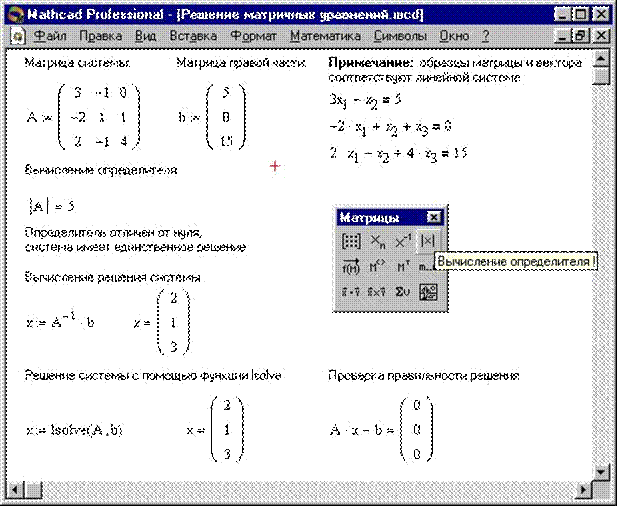Image resolution: width=617 pixels, height=506 pixels.
Task: Open the Математика menu
Action: point(325,36)
